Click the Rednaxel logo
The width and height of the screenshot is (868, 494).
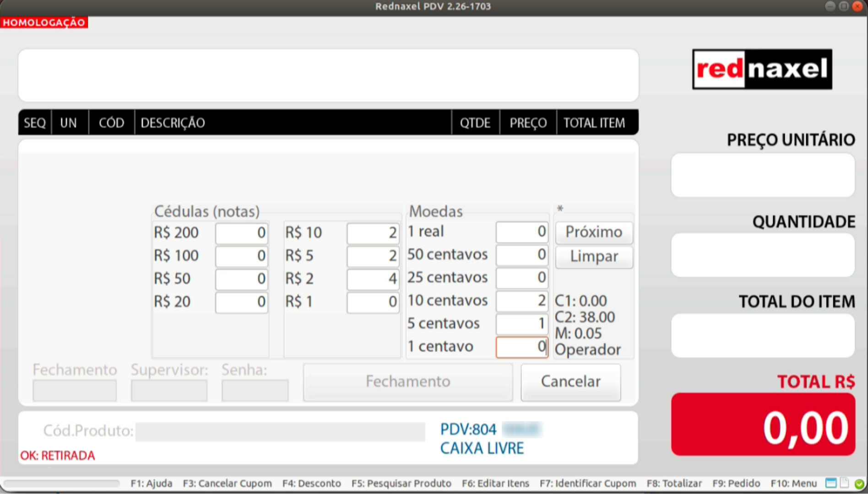[x=762, y=69]
